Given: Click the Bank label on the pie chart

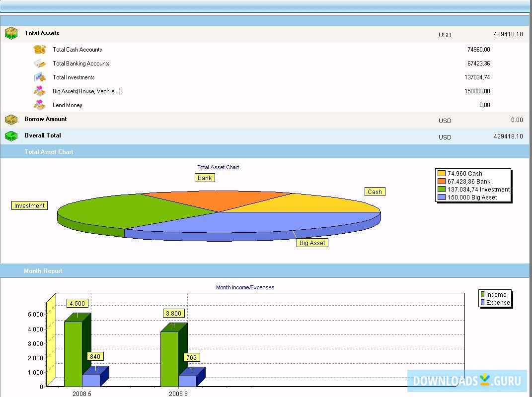Looking at the screenshot, I should (x=205, y=178).
